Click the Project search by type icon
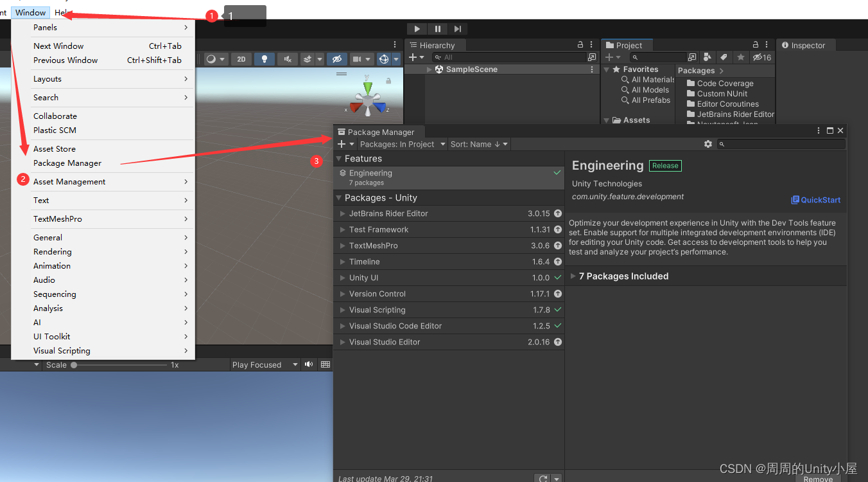The image size is (868, 482). pos(707,57)
